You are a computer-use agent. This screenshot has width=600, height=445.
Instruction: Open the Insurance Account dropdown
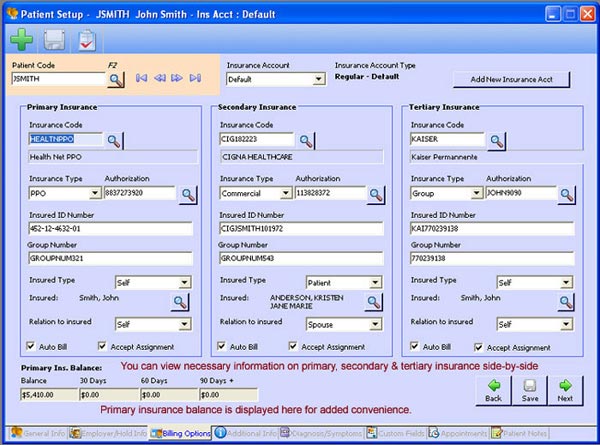pyautogui.click(x=319, y=79)
